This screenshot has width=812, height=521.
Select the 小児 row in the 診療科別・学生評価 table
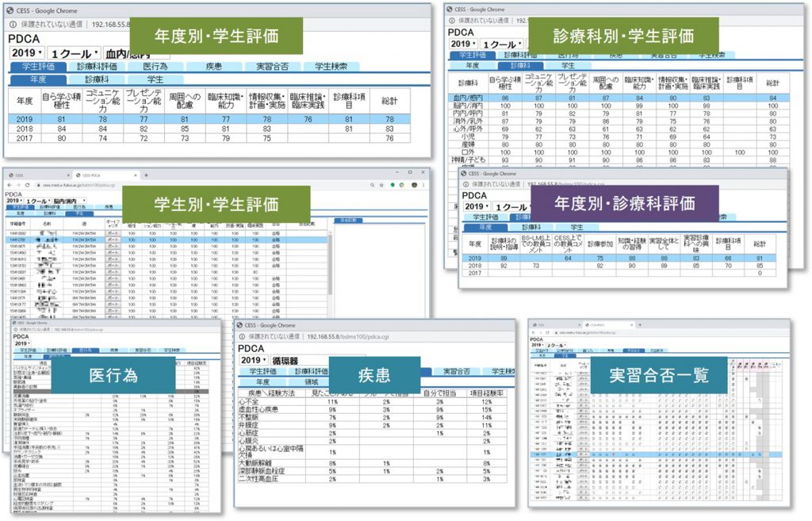[619, 136]
